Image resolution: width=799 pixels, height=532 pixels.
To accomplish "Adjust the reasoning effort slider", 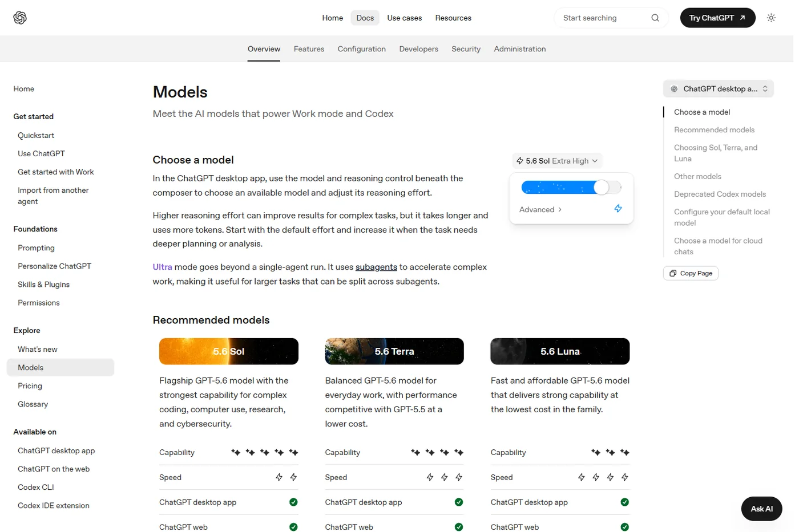I will click(x=571, y=187).
